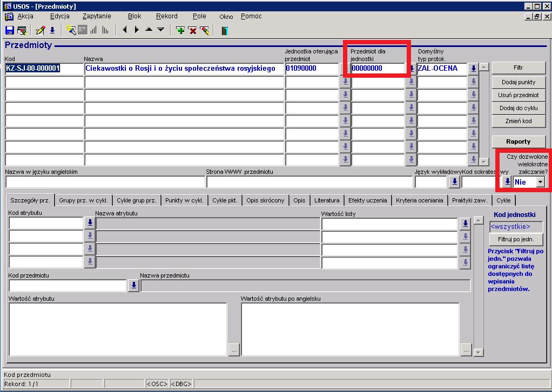
Task: Expand the 'Nie' multiple crediting dropdown
Action: (x=540, y=182)
